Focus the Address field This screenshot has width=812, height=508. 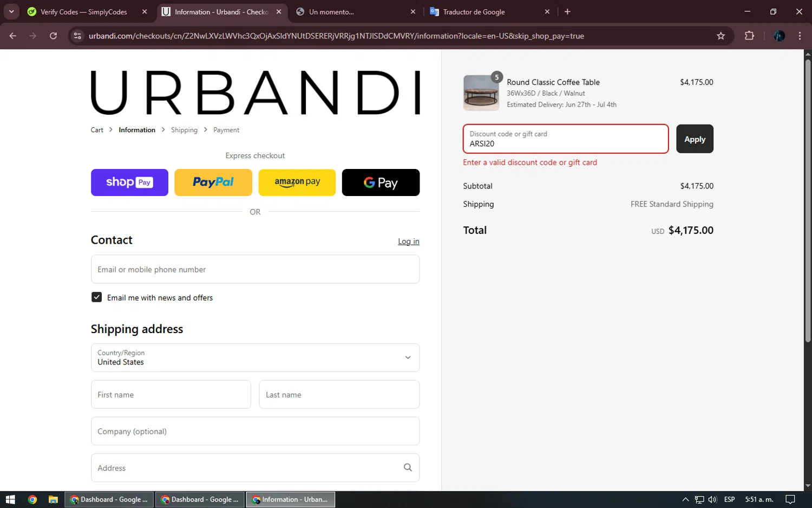(255, 468)
